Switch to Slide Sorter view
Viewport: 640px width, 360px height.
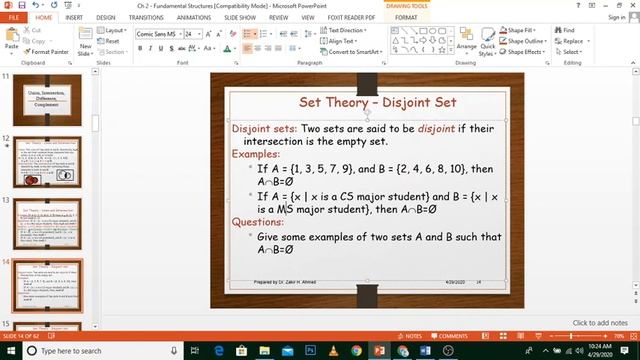503,336
